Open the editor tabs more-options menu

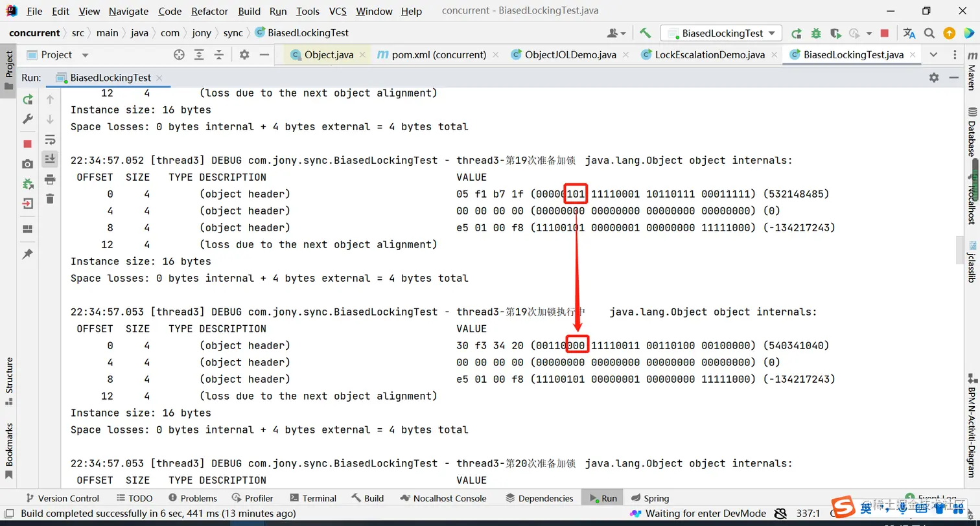(x=955, y=55)
